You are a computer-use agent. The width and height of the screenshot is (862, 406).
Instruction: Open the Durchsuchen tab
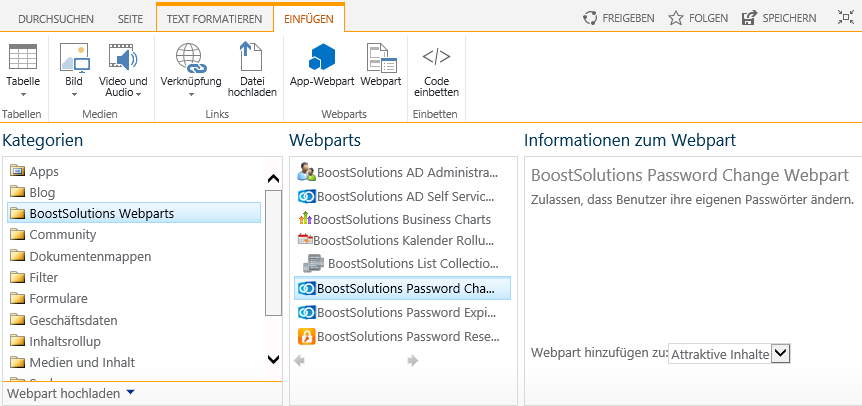click(x=56, y=19)
